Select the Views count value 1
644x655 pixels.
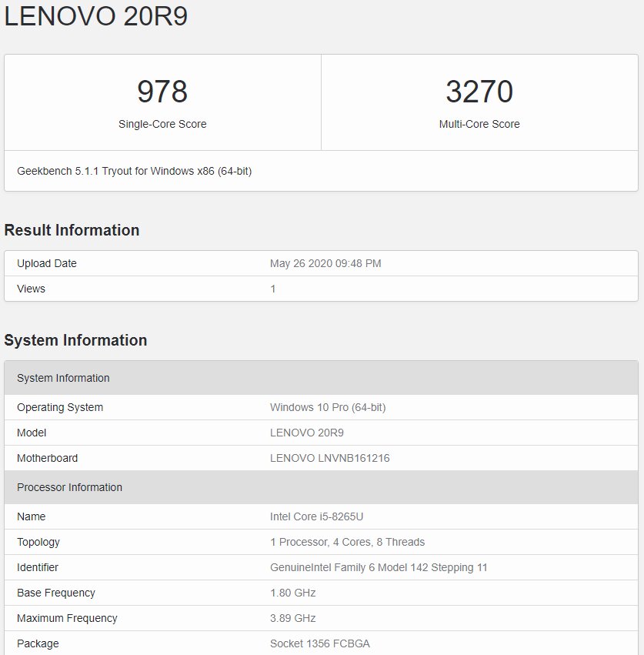pos(272,289)
